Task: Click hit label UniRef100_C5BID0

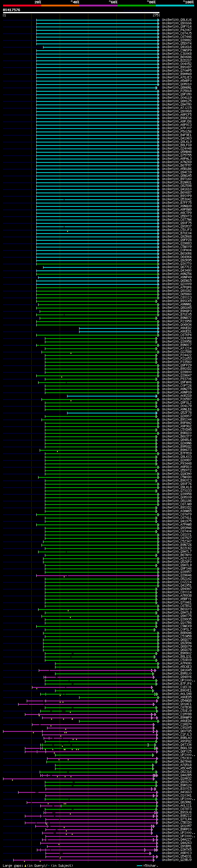Action: tap(177, 822)
